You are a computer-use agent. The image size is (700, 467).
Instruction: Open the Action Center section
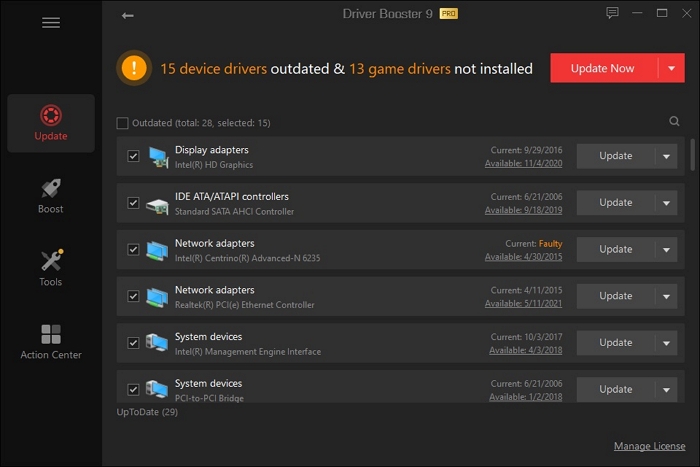pos(51,342)
